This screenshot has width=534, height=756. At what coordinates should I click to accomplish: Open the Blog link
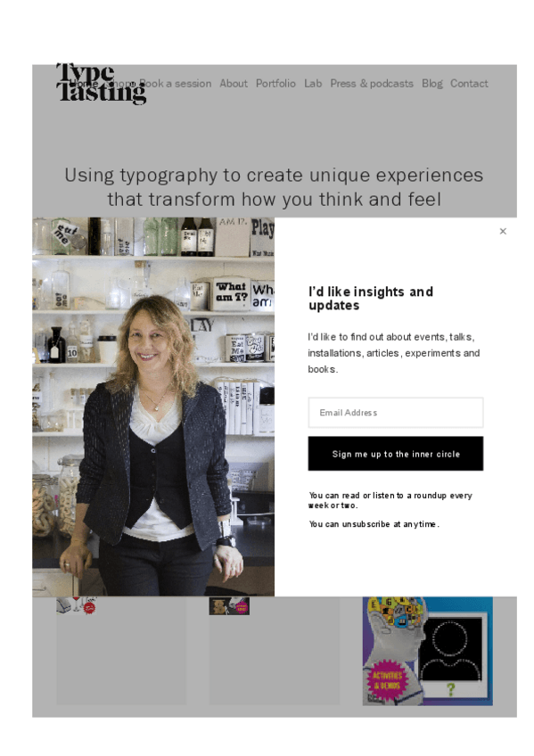(x=431, y=84)
